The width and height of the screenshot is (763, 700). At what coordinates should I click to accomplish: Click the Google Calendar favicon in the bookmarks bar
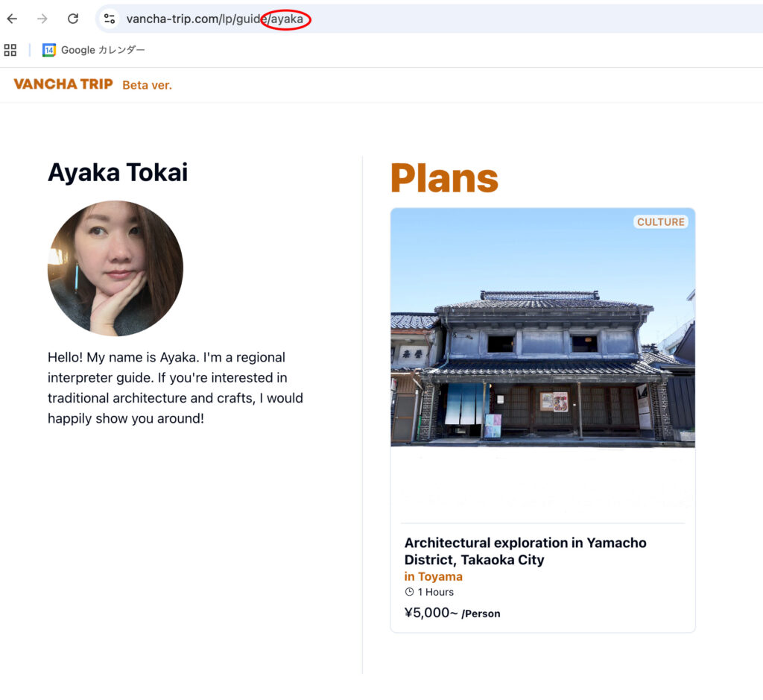pyautogui.click(x=48, y=50)
